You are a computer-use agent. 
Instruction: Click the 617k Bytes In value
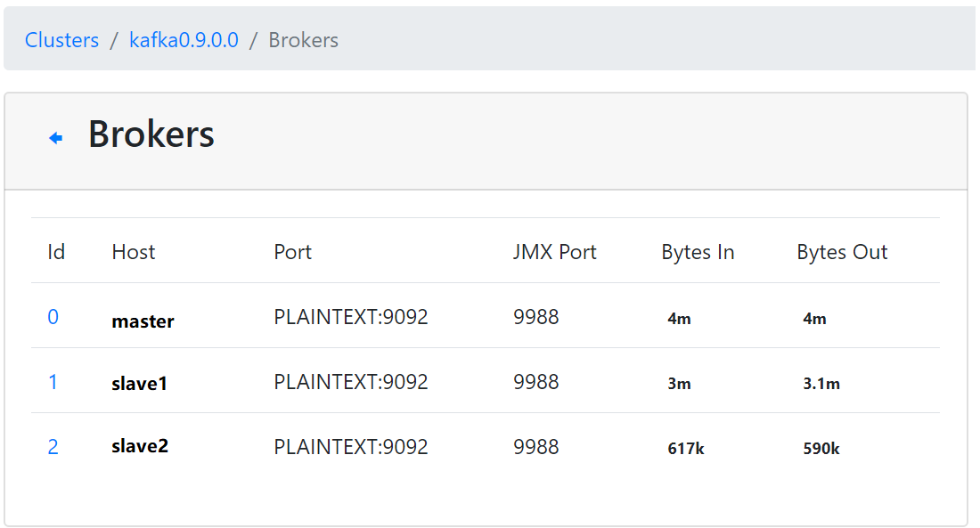point(685,449)
